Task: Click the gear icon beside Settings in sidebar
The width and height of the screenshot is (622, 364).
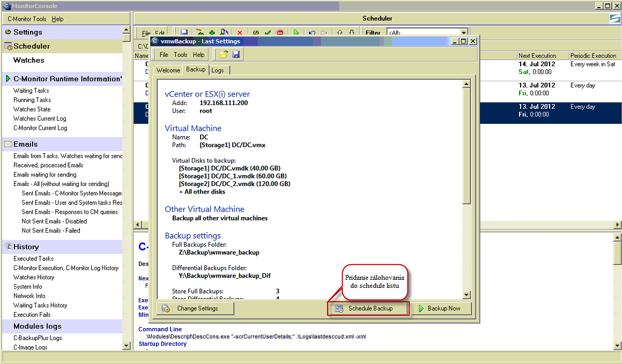Action: pos(8,32)
